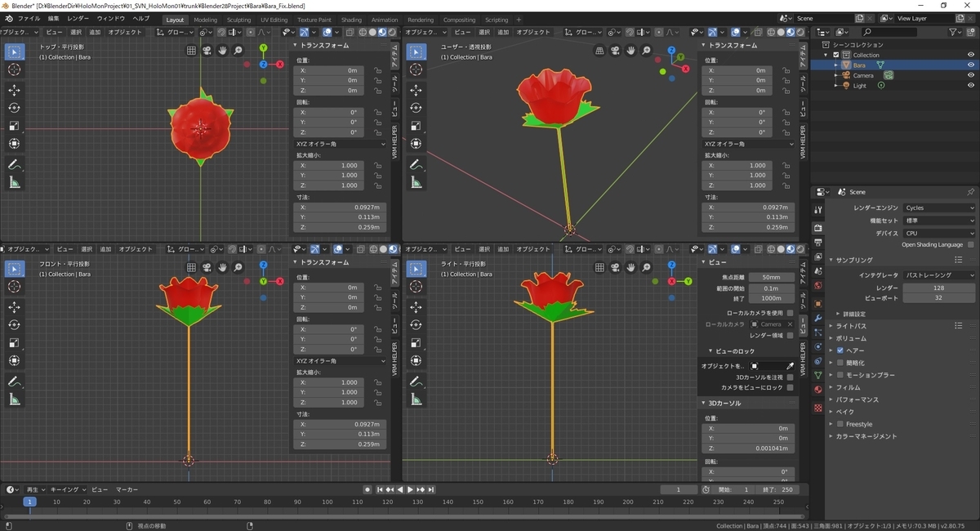Click the pin icon in the Properties editor header
The image size is (980, 531).
point(970,192)
